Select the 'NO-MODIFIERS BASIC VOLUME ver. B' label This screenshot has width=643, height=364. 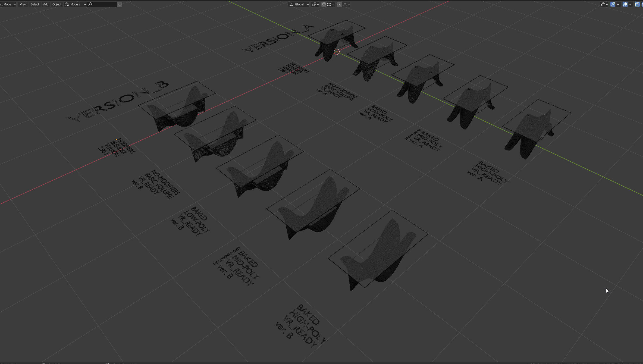(156, 184)
